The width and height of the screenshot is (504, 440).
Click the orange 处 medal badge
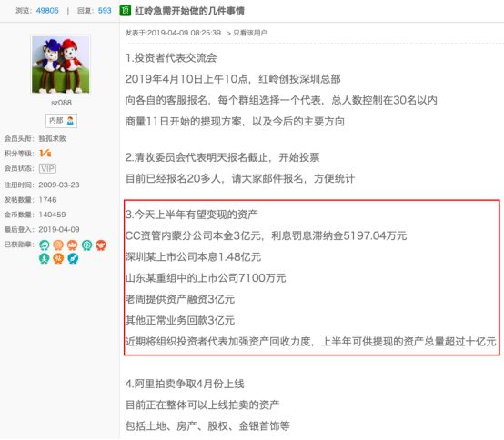point(58,258)
